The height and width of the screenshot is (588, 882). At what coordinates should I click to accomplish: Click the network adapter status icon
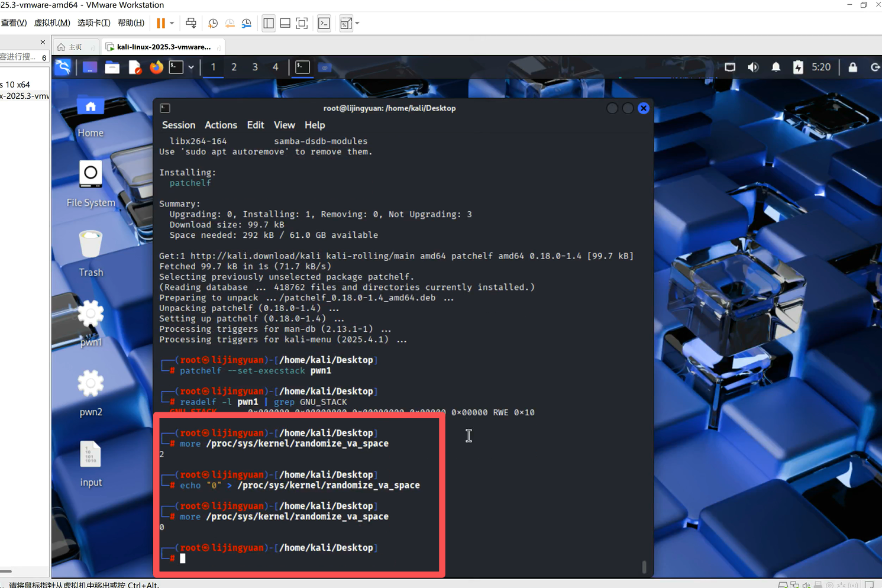pyautogui.click(x=794, y=585)
